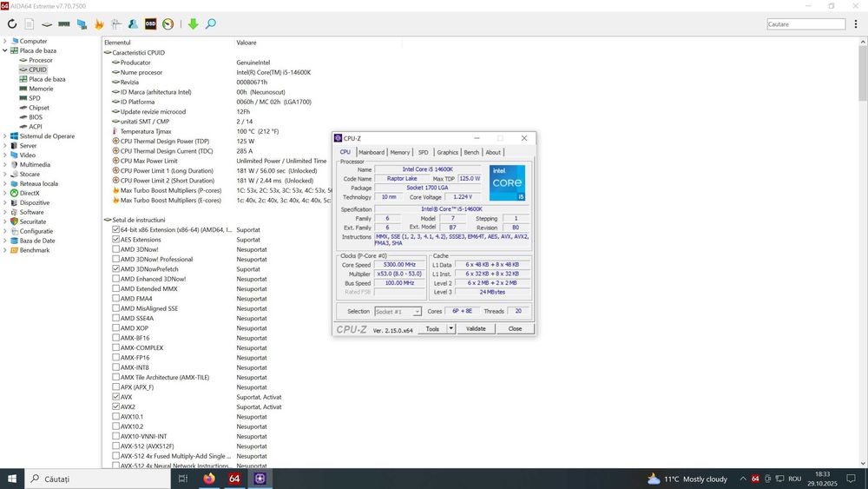Switch to the About tab in CPU-Z
Image resolution: width=868 pixels, height=489 pixels.
pyautogui.click(x=493, y=152)
